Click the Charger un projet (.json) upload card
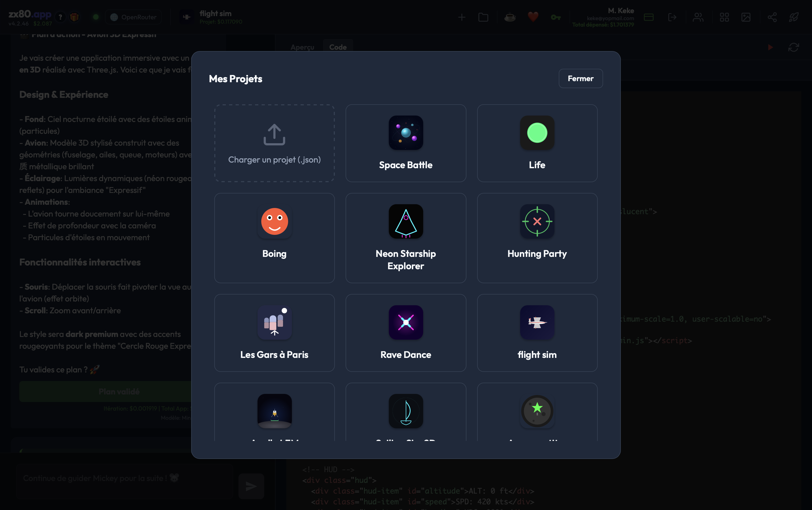 [x=274, y=143]
